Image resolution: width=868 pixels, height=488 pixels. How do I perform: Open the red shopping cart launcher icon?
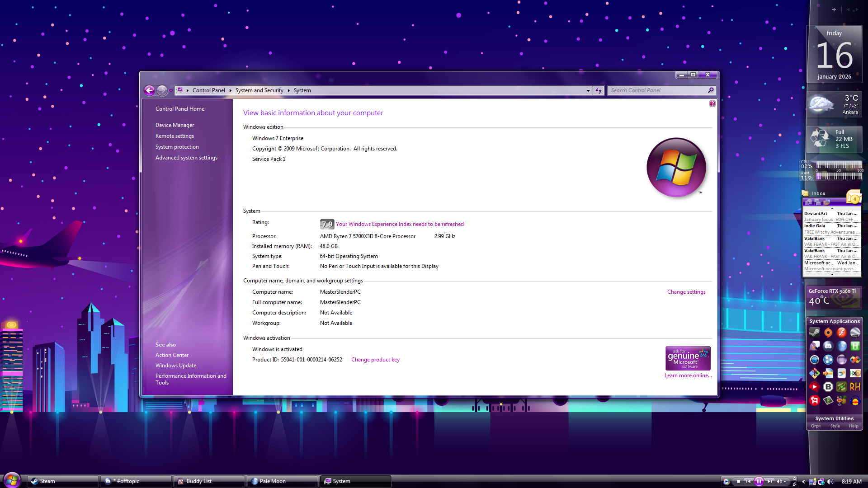[815, 401]
